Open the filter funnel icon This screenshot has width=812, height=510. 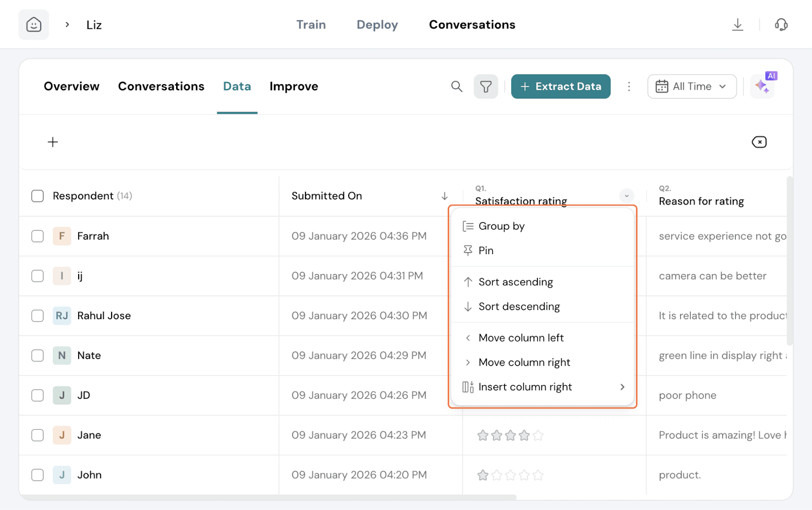tap(486, 87)
